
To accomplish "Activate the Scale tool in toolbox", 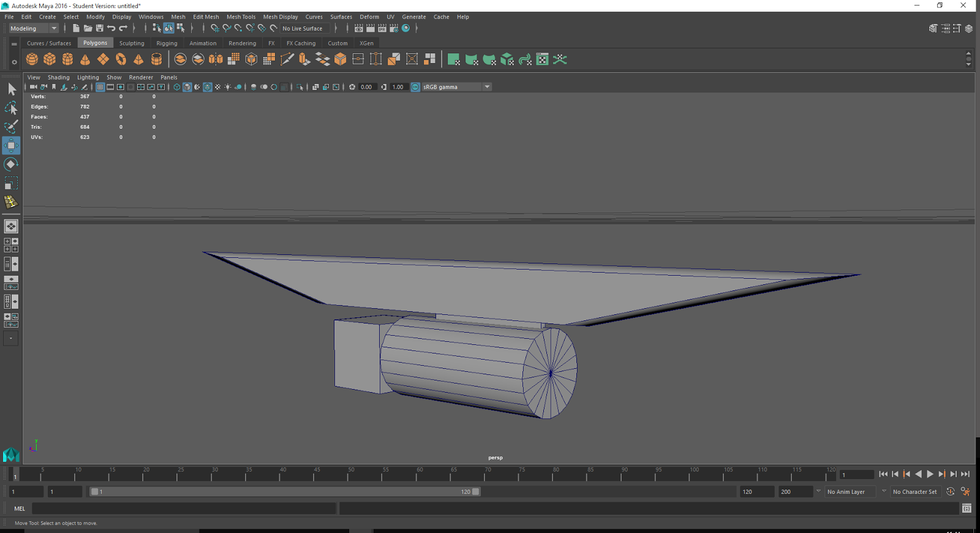I will pyautogui.click(x=11, y=183).
